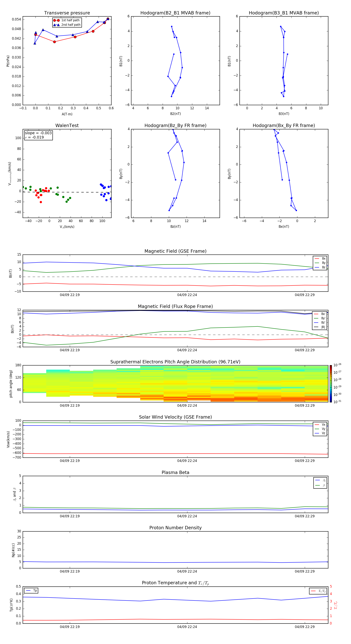Click the "Magnetic Field (GSE Frame)" title
The image size is (351, 644).
click(x=175, y=251)
